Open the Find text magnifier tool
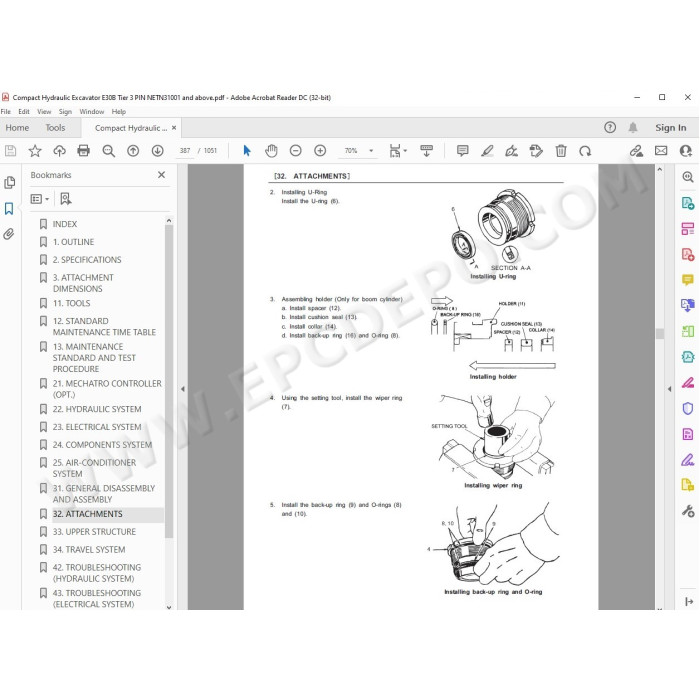This screenshot has width=700, height=700. click(108, 151)
